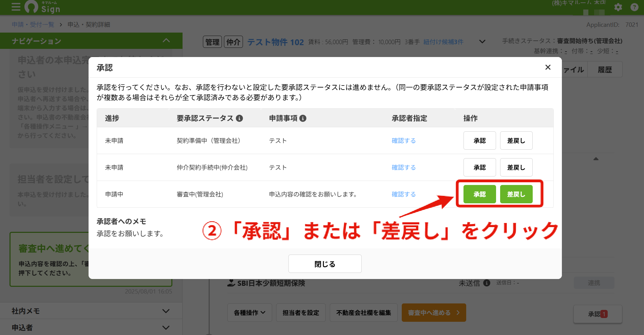Click green 差戻し for 審査中(管理会社)
This screenshot has height=335, width=644.
[x=516, y=194]
